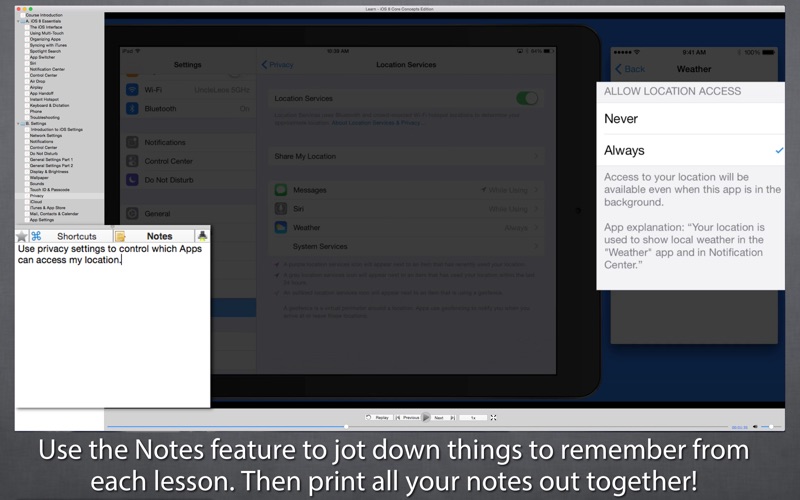
Task: Click the star favorites icon
Action: [21, 236]
